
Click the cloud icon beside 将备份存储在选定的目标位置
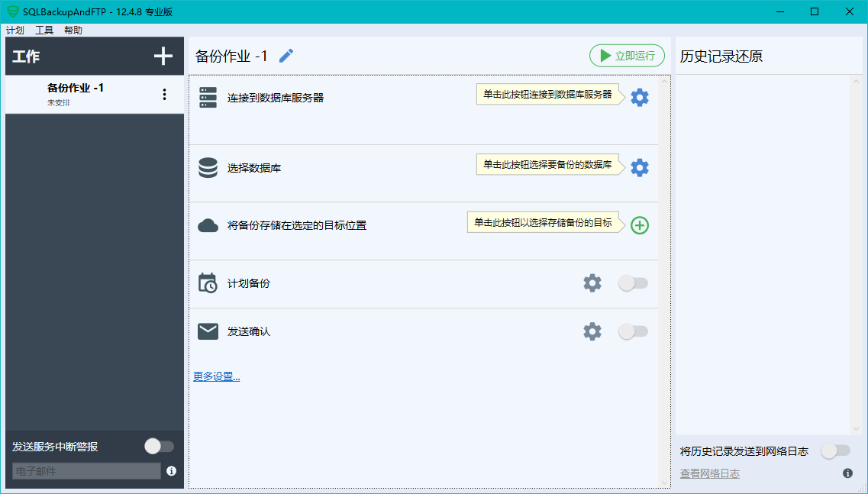click(x=208, y=225)
